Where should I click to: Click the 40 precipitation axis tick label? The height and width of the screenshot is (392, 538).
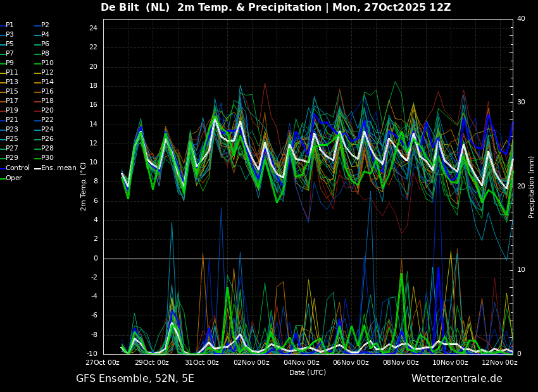coord(521,19)
